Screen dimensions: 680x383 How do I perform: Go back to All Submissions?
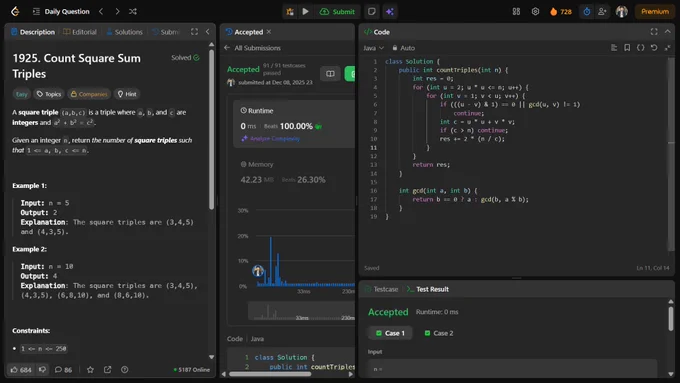pos(252,48)
